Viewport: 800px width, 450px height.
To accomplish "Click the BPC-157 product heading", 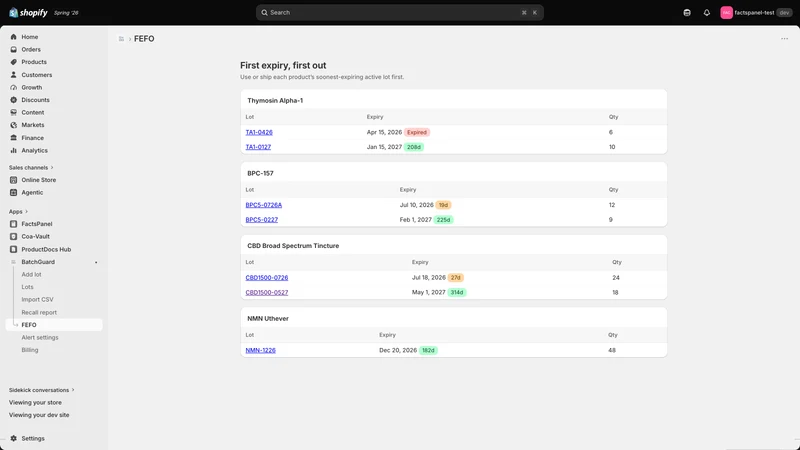I will pos(260,173).
